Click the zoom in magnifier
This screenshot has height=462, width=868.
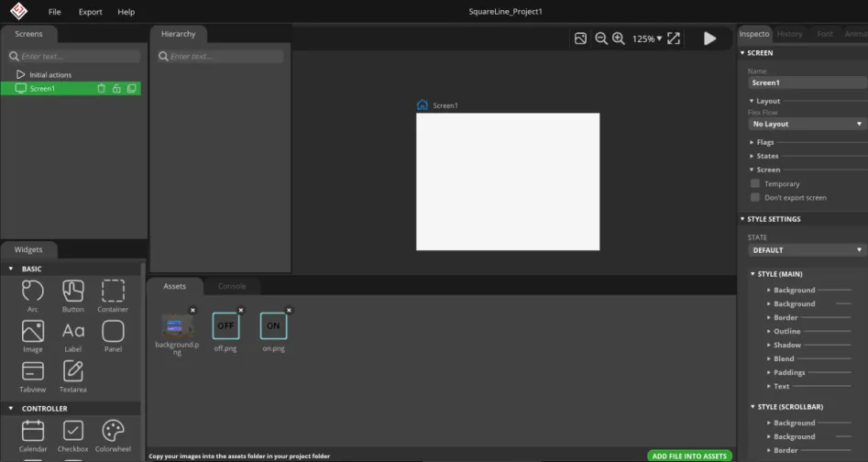tap(619, 38)
